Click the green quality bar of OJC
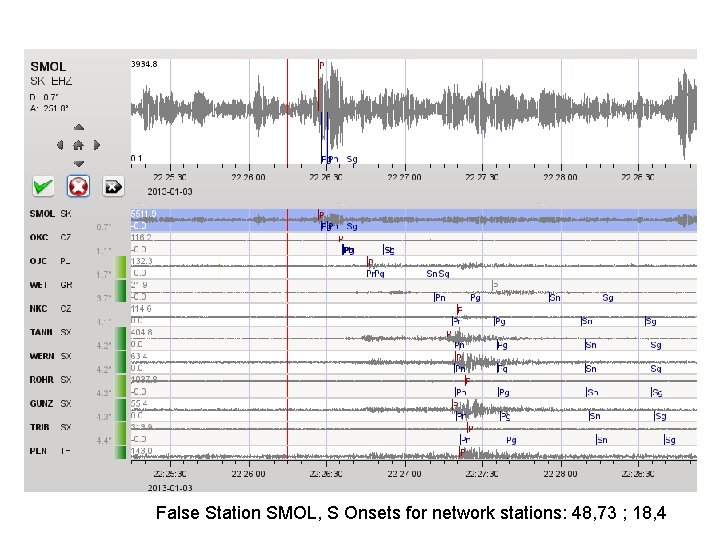 pos(120,267)
